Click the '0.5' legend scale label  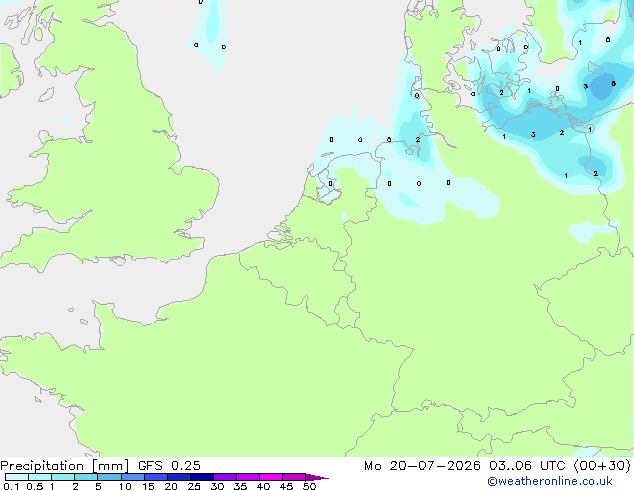click(34, 486)
